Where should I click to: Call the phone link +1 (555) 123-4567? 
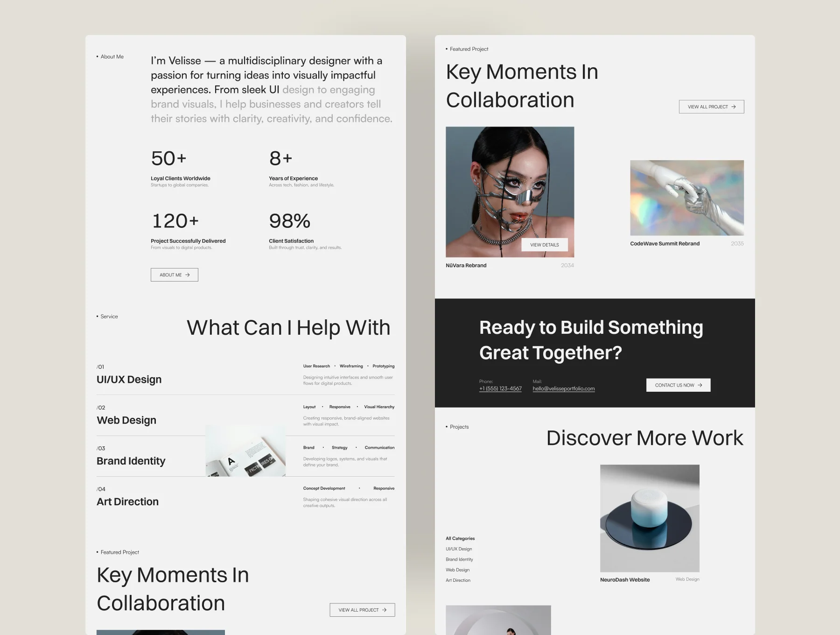coord(500,388)
